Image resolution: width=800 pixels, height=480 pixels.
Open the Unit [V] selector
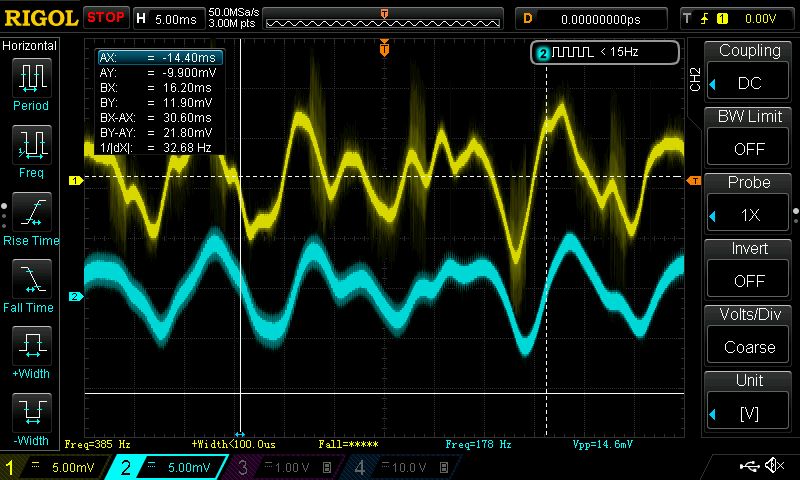(x=749, y=399)
